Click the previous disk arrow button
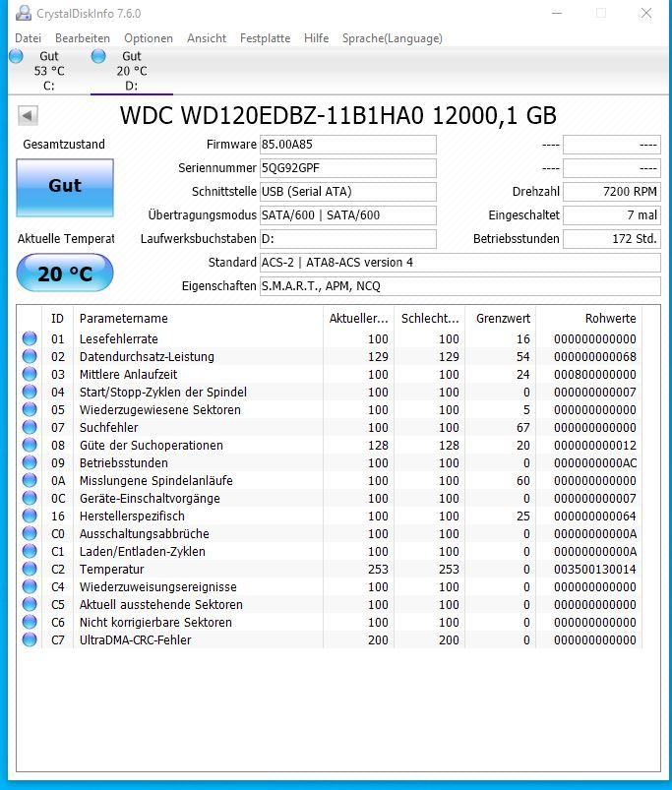 point(28,116)
